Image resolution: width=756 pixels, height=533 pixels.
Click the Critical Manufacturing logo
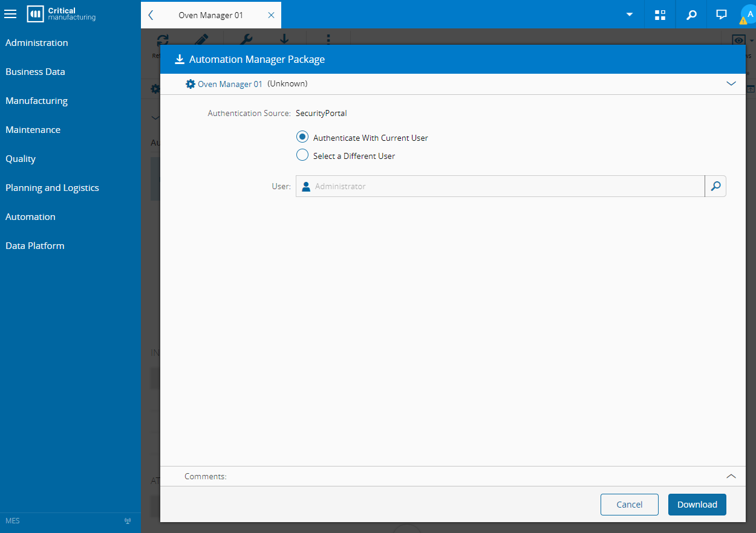[x=62, y=14]
